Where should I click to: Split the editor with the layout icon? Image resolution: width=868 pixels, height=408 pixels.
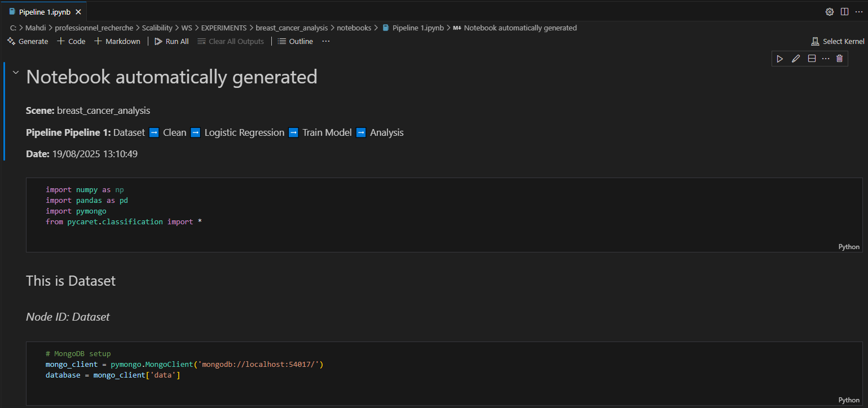coord(844,12)
